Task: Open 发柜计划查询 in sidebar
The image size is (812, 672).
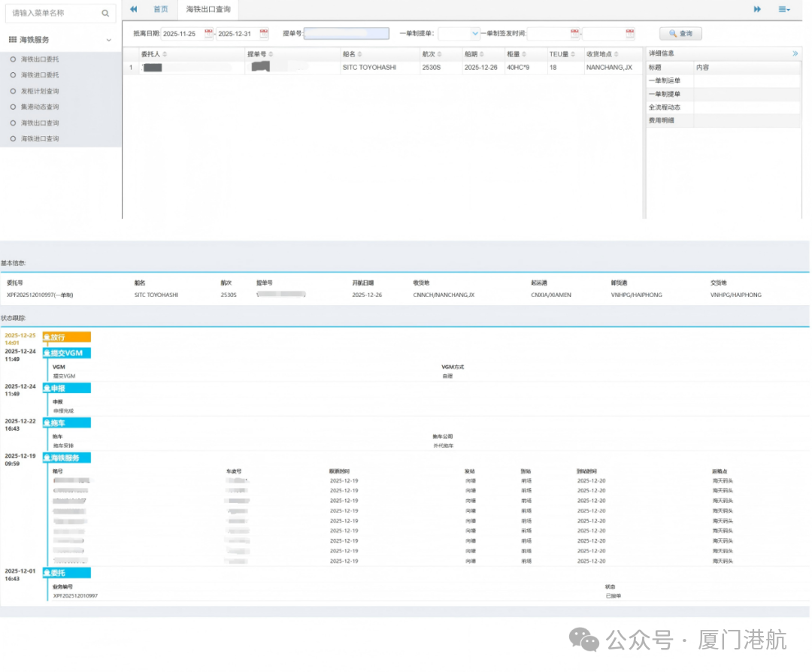Action: [x=40, y=91]
